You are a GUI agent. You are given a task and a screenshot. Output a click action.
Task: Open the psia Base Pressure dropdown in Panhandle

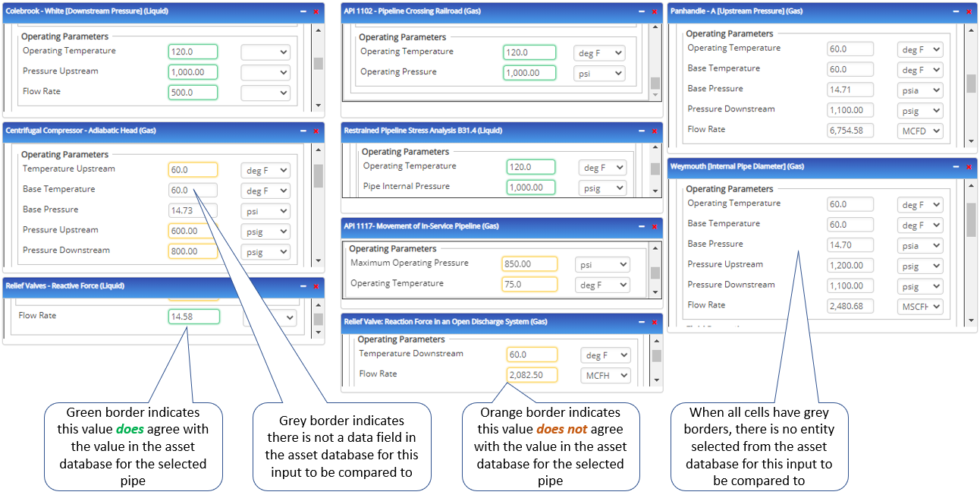click(x=920, y=90)
